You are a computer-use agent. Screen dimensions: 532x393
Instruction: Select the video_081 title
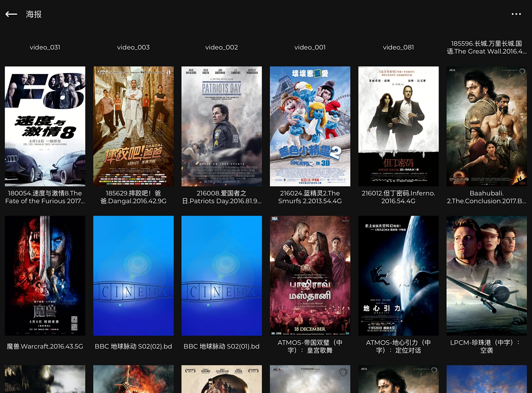tap(398, 47)
